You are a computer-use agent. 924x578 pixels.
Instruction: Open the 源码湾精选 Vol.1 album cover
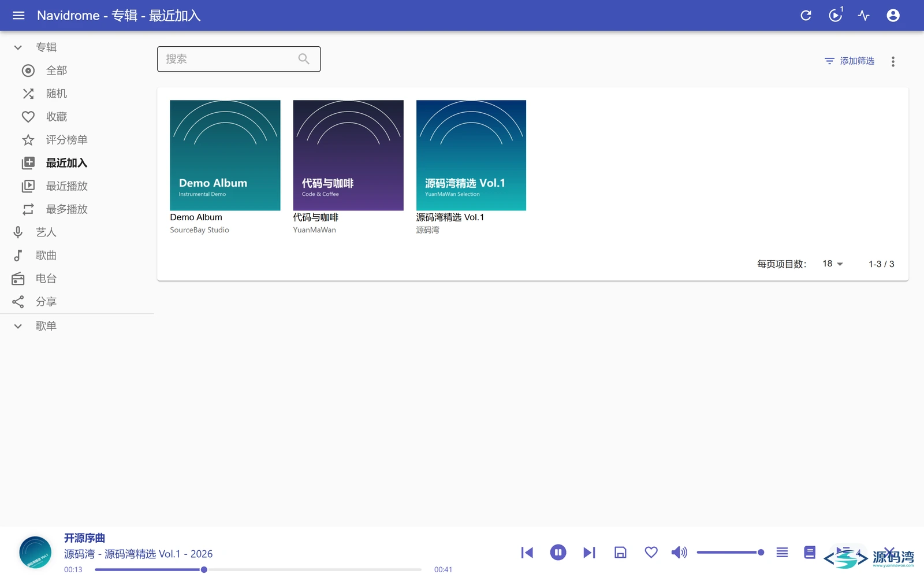pyautogui.click(x=471, y=155)
